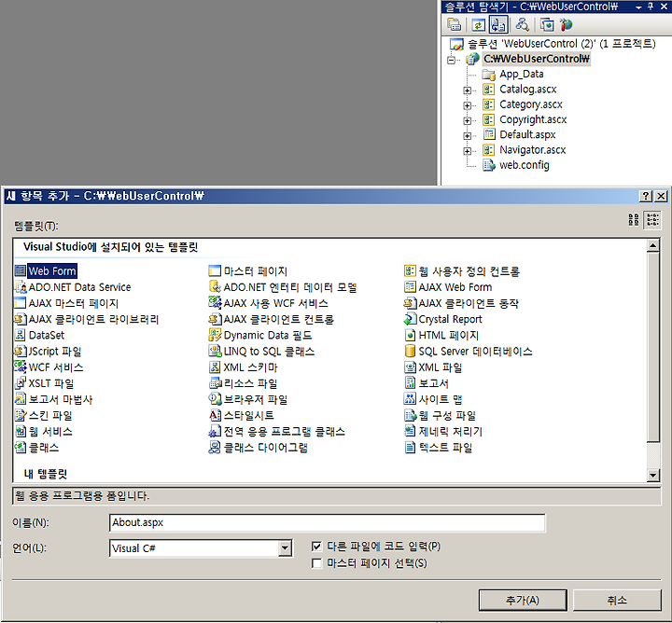Choose the JScript 파일 template

[48, 352]
